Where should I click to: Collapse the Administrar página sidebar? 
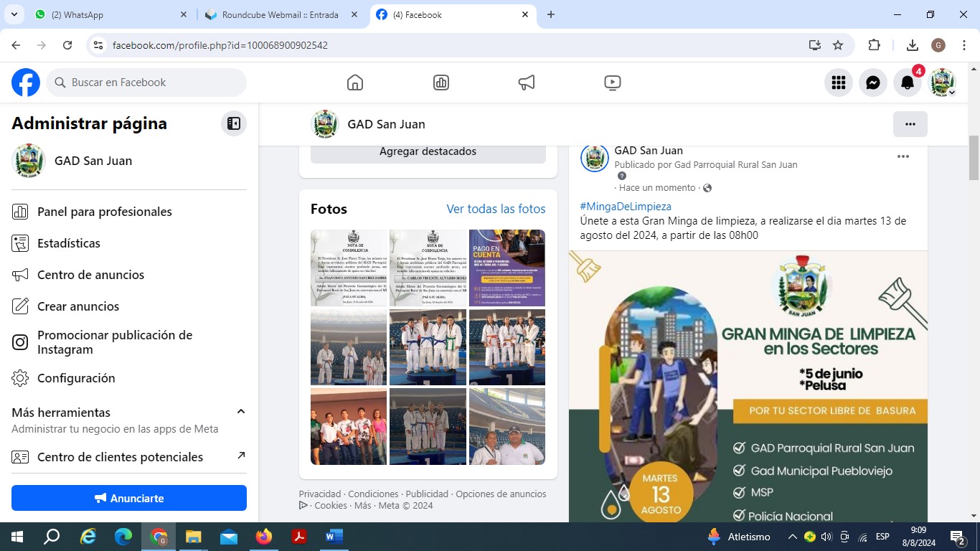point(234,123)
